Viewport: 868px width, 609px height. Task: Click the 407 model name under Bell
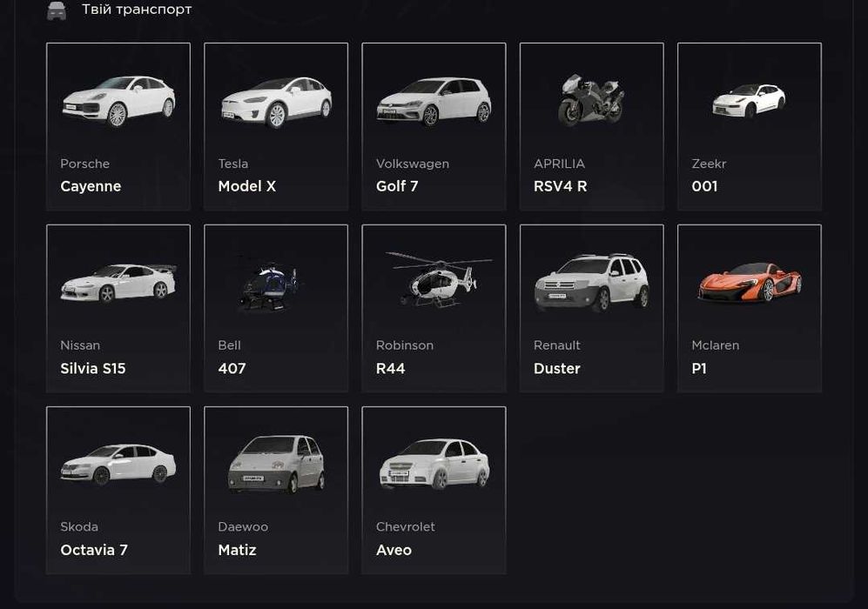coord(232,368)
